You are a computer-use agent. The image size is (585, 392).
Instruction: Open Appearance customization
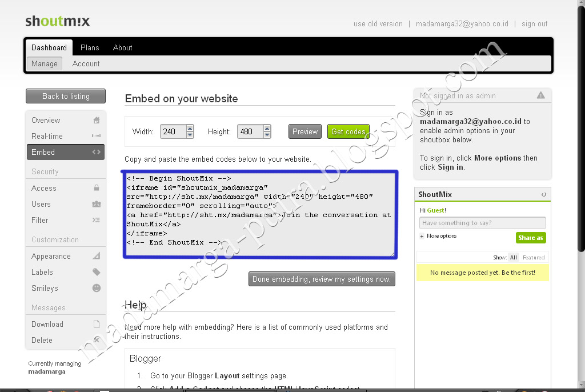coord(66,256)
